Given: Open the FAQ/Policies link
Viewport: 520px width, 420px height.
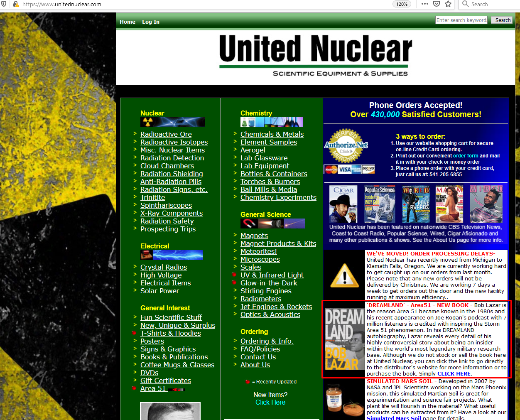Looking at the screenshot, I should (260, 349).
